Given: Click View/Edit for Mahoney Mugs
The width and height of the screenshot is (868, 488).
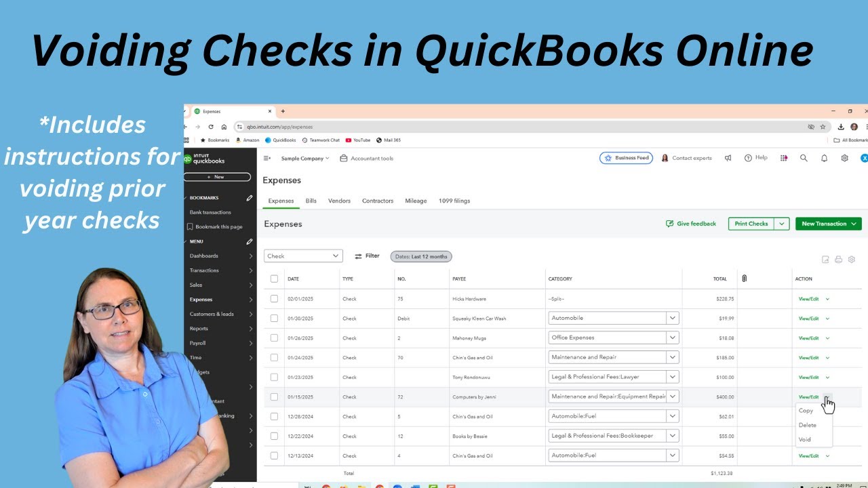Looking at the screenshot, I should [x=808, y=338].
